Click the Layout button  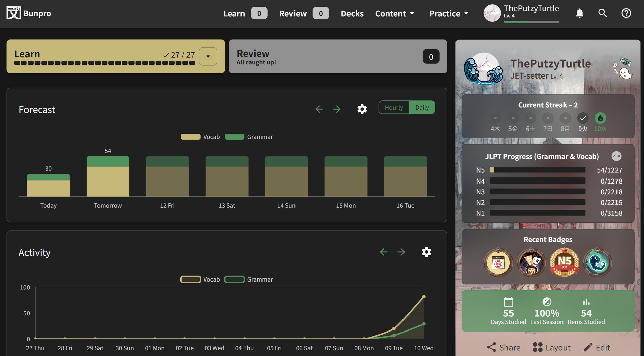551,347
